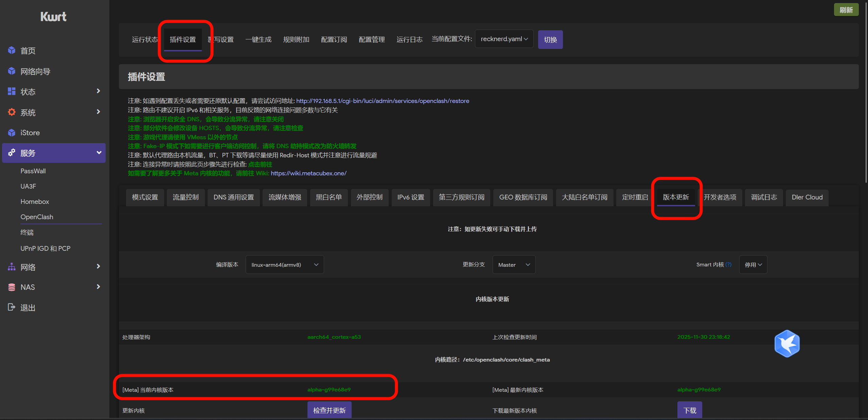The width and height of the screenshot is (868, 420).
Task: Open the Master update branch dropdown
Action: tap(513, 265)
